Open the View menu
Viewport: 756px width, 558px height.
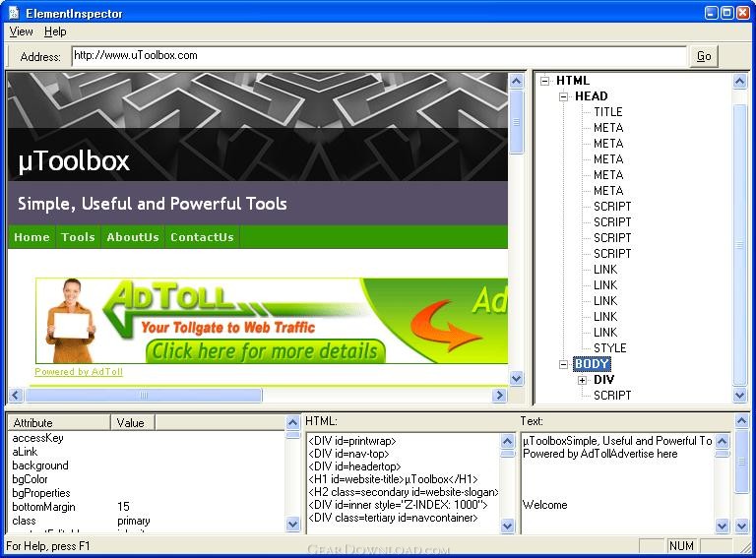click(x=22, y=31)
